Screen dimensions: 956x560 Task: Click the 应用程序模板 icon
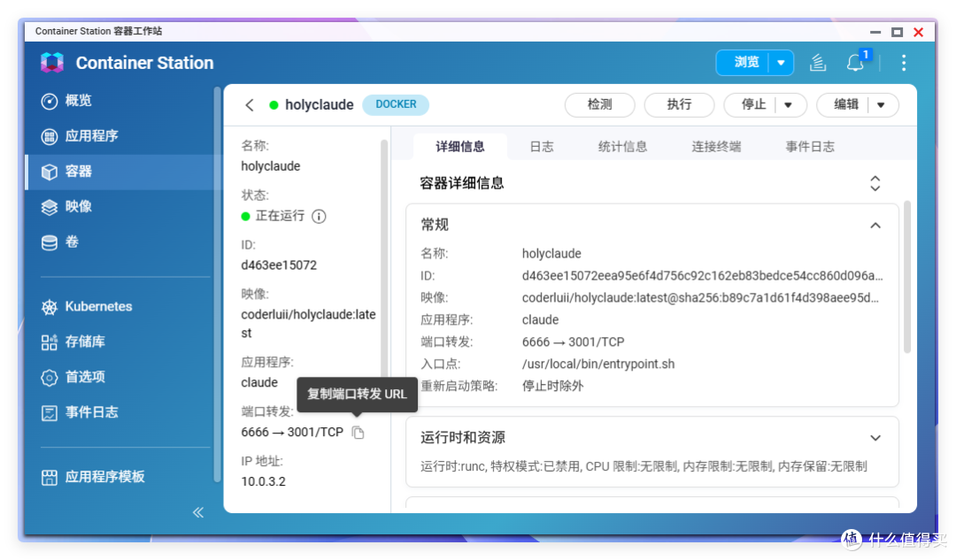pos(50,477)
